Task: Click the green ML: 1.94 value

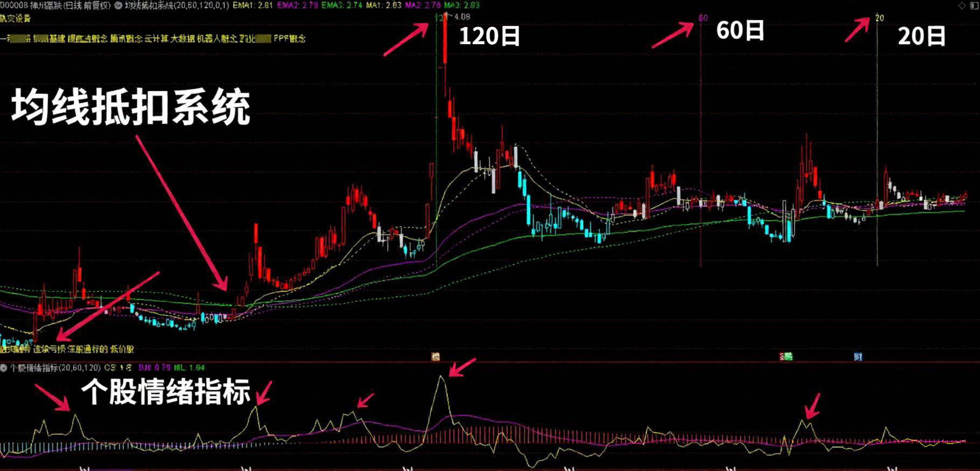Action: (x=190, y=368)
